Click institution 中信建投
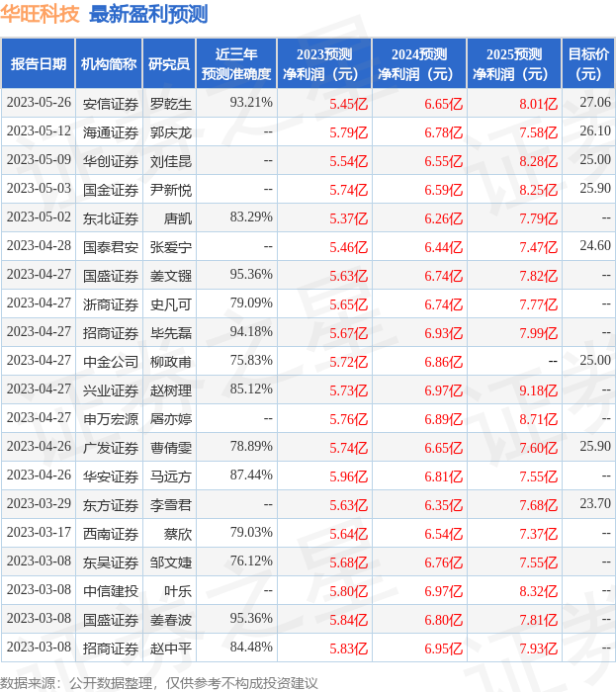 pyautogui.click(x=111, y=592)
